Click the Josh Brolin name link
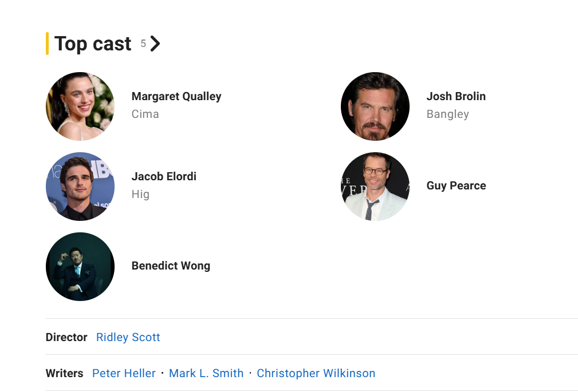The width and height of the screenshot is (578, 392). [x=456, y=96]
